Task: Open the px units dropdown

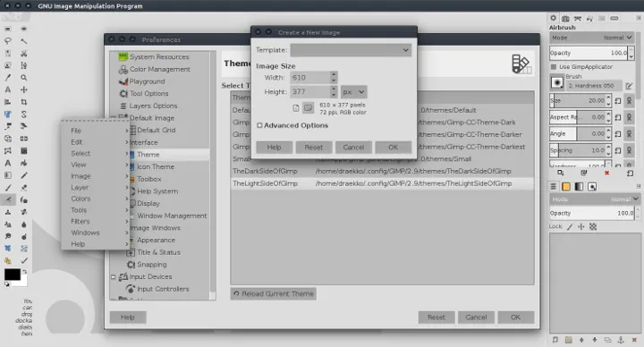Action: pos(353,92)
